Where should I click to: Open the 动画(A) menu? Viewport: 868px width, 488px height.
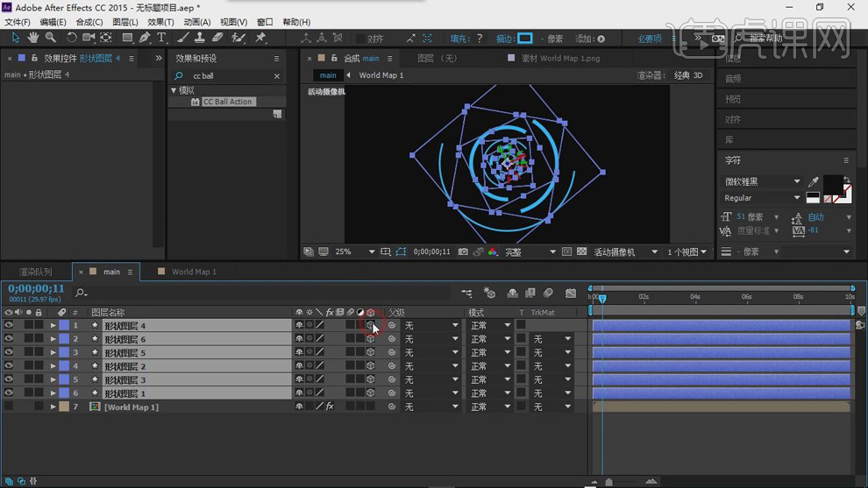(x=196, y=22)
